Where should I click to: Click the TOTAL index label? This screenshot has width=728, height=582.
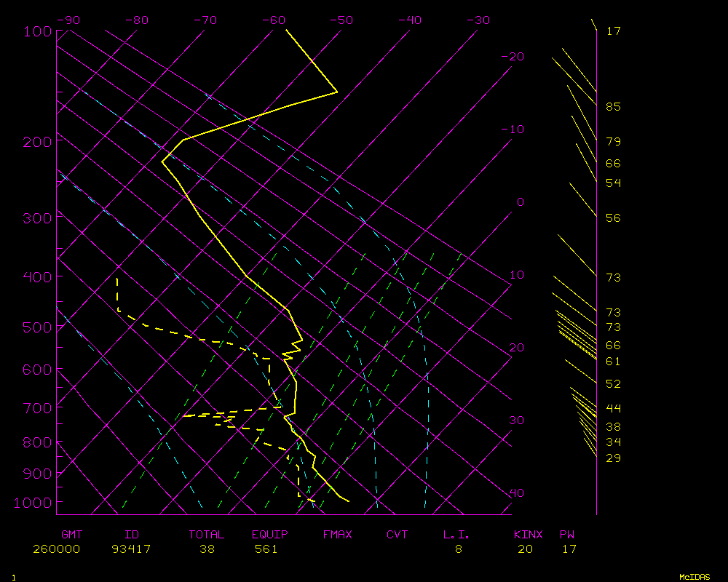coord(206,535)
